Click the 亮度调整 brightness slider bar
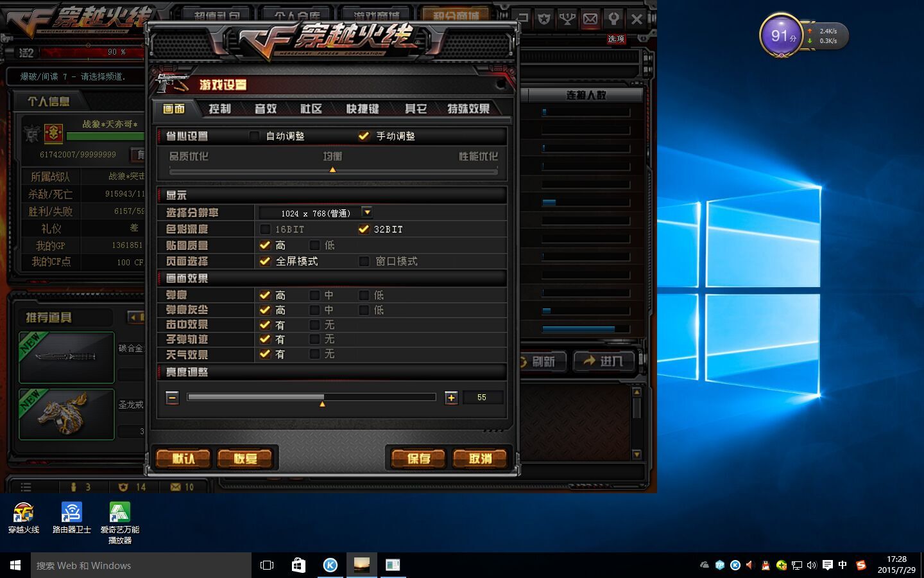Image resolution: width=924 pixels, height=578 pixels. coord(311,398)
